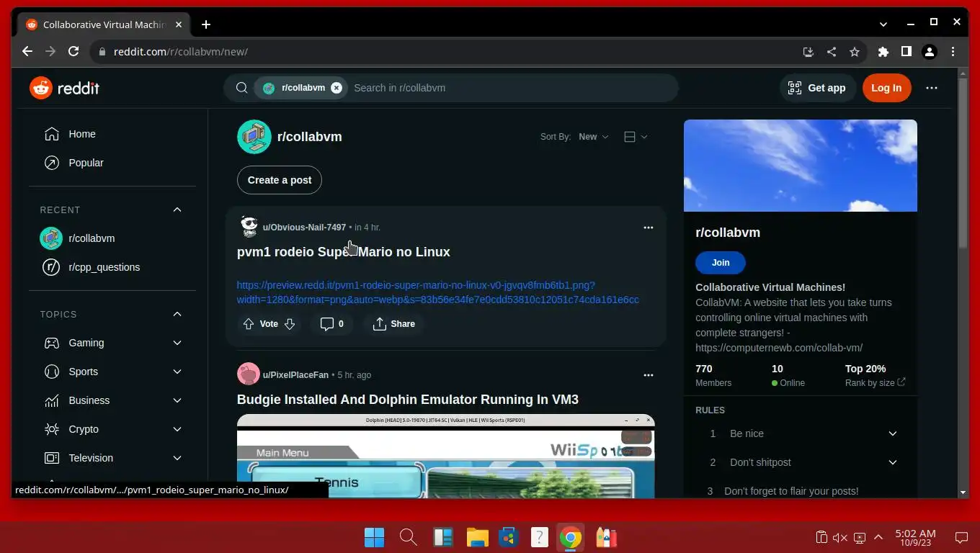Viewport: 980px width, 553px height.
Task: Click Rank by size link
Action: point(875,383)
